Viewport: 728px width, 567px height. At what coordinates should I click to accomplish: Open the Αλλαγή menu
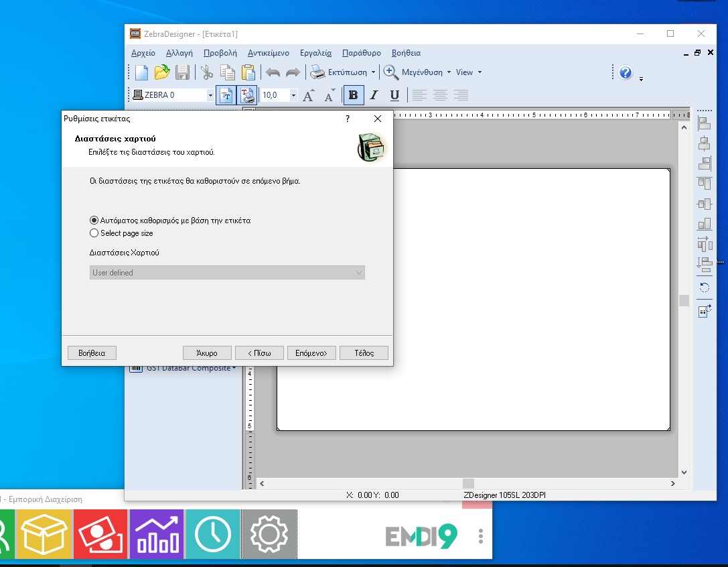[179, 53]
